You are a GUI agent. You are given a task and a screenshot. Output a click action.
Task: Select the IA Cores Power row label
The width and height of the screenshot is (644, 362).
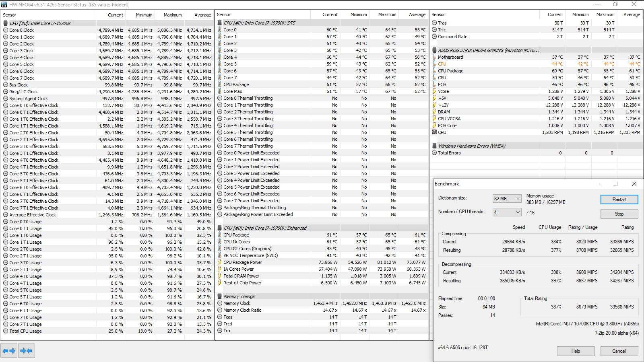239,269
